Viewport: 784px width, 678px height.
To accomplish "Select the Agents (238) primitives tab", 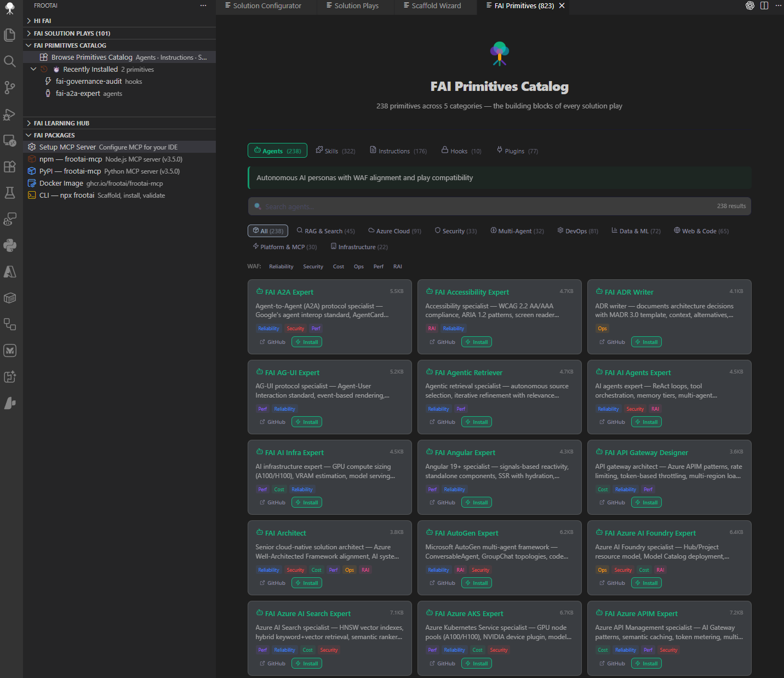I will tap(277, 151).
